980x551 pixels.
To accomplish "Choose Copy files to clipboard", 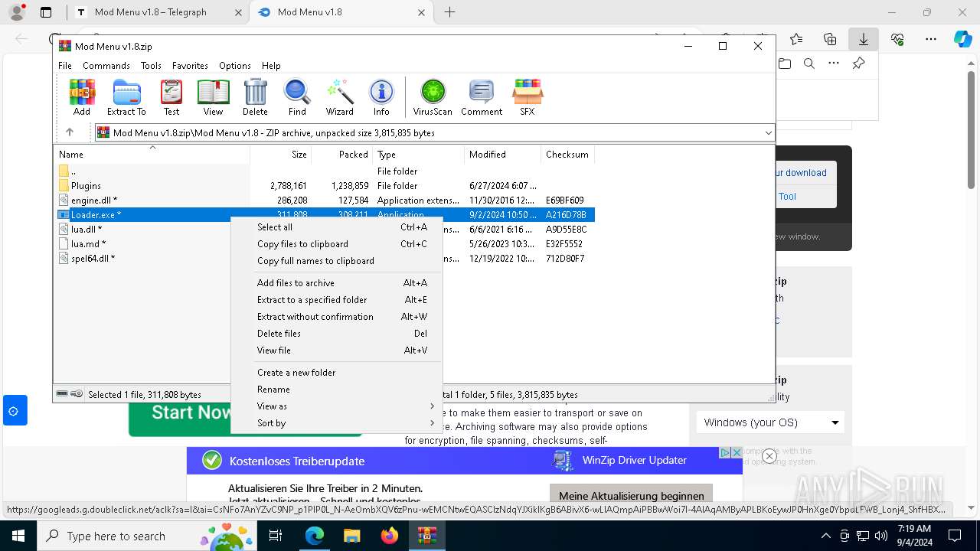I will tap(337, 244).
